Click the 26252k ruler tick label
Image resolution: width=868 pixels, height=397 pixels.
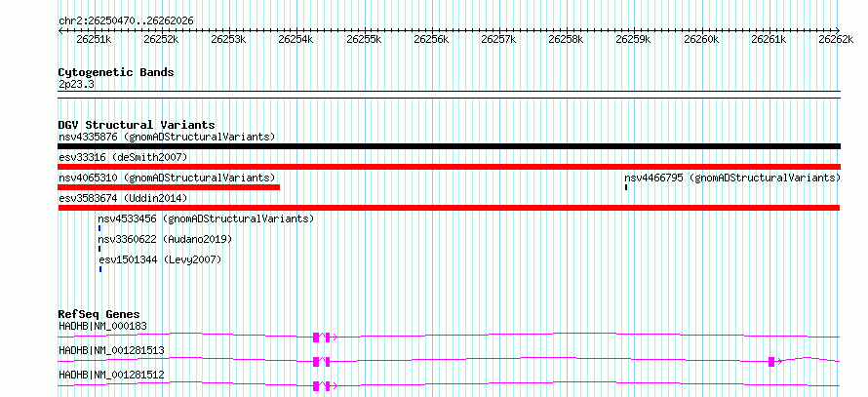(161, 39)
